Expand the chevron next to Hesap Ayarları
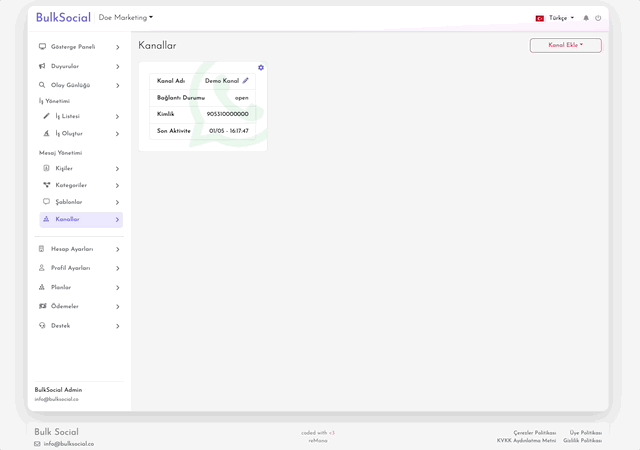Image resolution: width=640 pixels, height=450 pixels. (x=117, y=249)
